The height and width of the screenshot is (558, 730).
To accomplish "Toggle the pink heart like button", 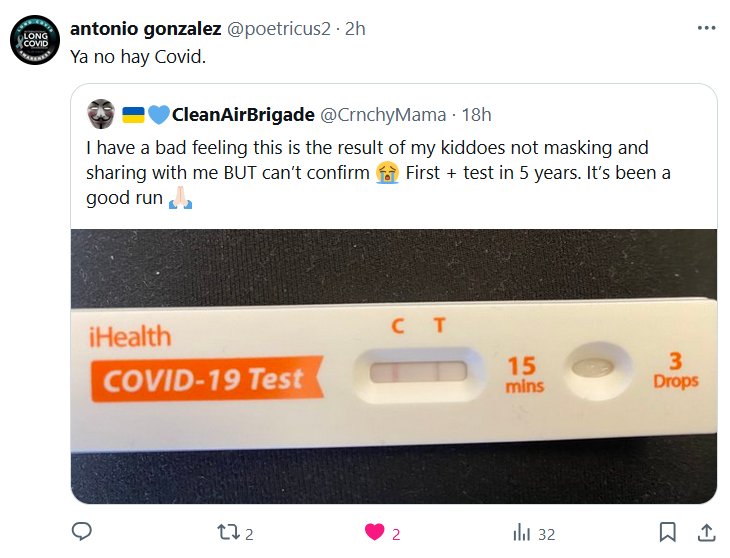I will (x=375, y=532).
